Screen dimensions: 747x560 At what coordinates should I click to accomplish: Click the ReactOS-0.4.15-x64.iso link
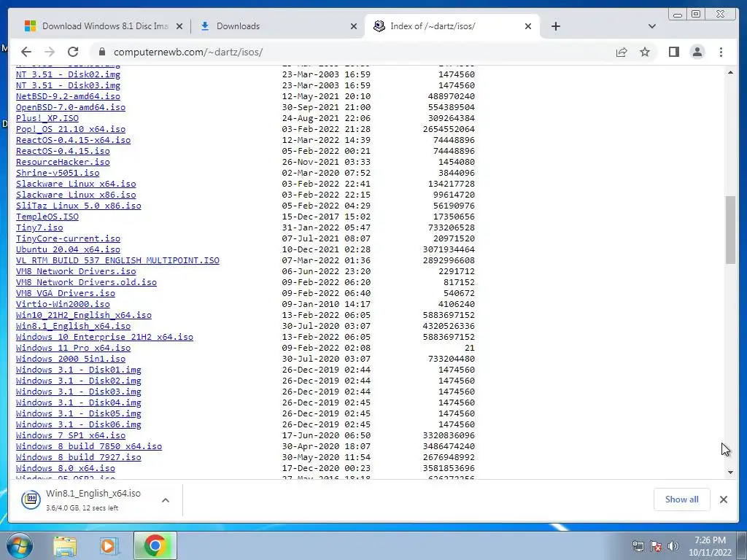pos(74,140)
